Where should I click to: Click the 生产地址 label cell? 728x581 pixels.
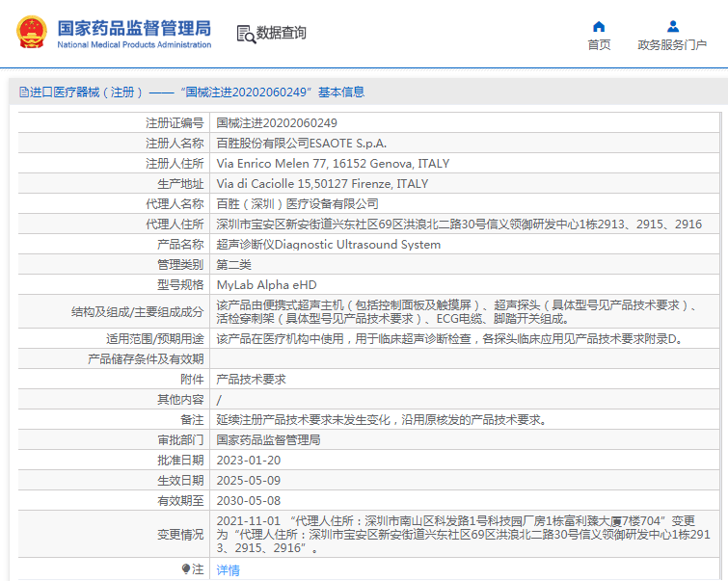(x=180, y=184)
